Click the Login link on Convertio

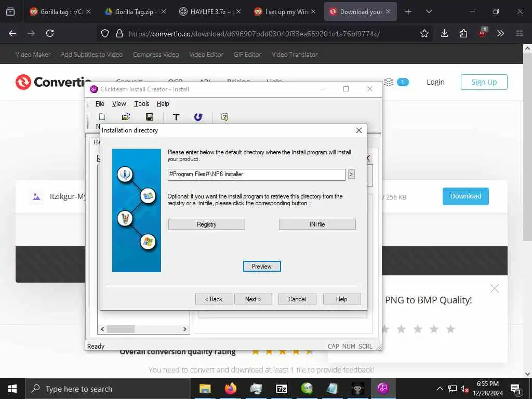(435, 82)
